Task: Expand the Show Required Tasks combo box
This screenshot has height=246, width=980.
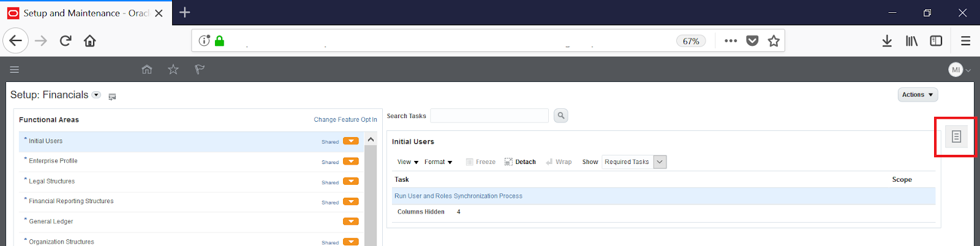Action: (660, 162)
